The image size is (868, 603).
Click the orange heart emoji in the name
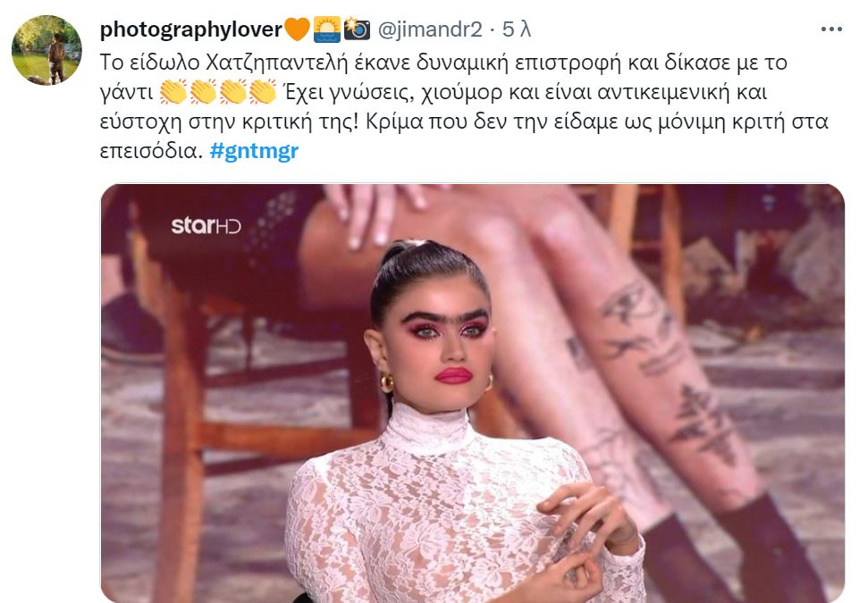pyautogui.click(x=297, y=29)
